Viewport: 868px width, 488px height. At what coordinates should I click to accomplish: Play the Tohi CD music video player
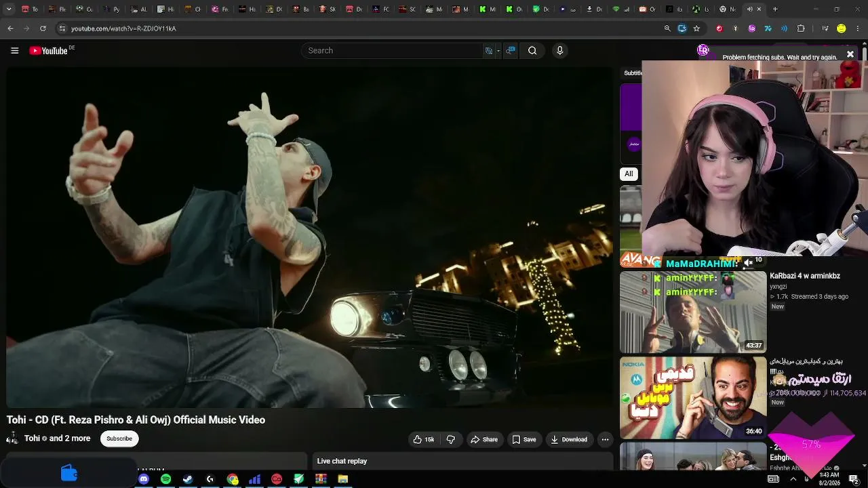coord(309,237)
